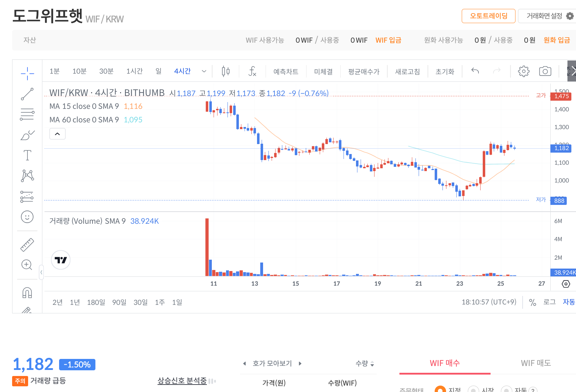Screen dimensions: 576x392
Task: Switch to WIF 매도 sell tab
Action: pyautogui.click(x=536, y=363)
